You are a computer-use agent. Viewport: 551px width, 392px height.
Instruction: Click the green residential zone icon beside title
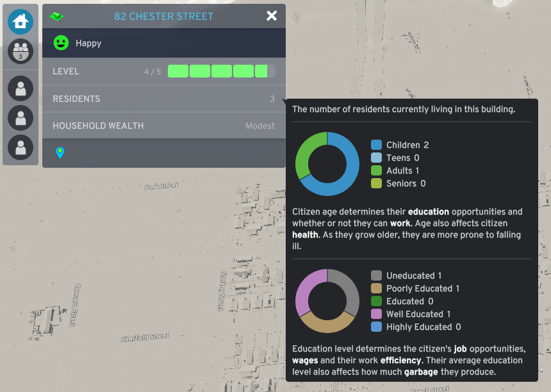coord(56,16)
